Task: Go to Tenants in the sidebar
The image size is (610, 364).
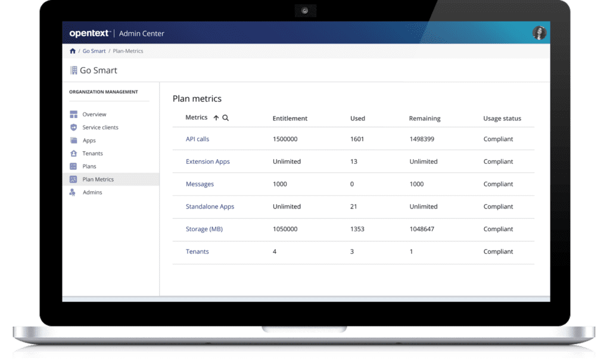Action: tap(92, 153)
